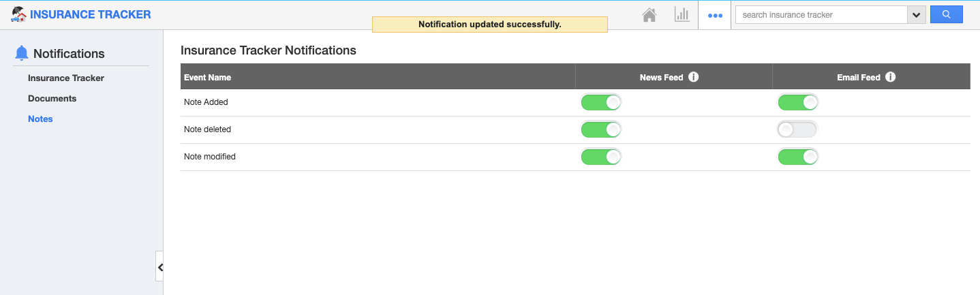Open the three-dots more options menu
The image size is (980, 295).
click(715, 15)
